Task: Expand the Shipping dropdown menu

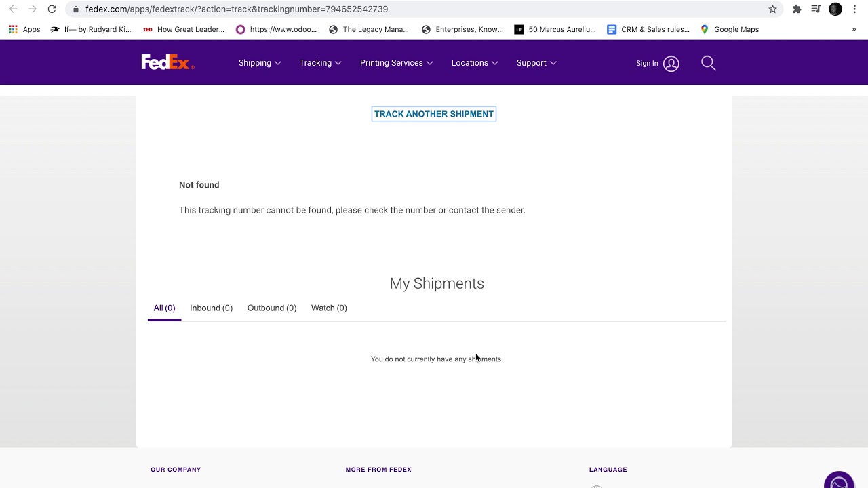Action: (x=260, y=63)
